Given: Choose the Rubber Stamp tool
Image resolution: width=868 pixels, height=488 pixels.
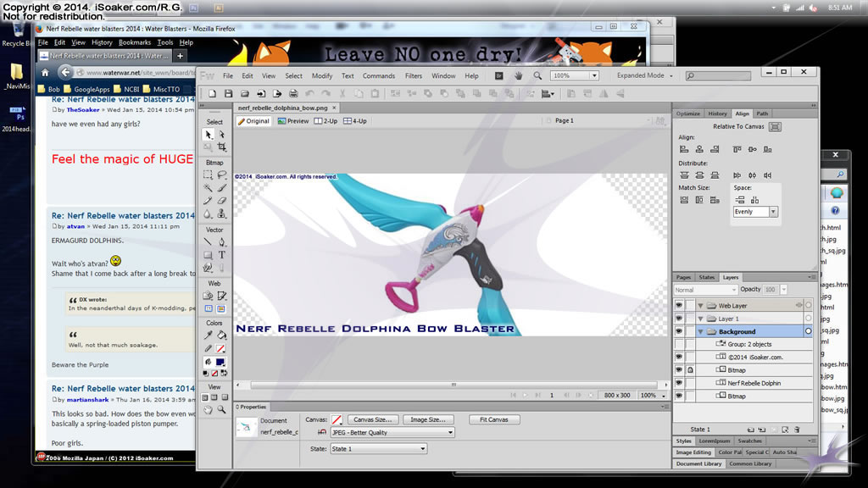Looking at the screenshot, I should (221, 214).
